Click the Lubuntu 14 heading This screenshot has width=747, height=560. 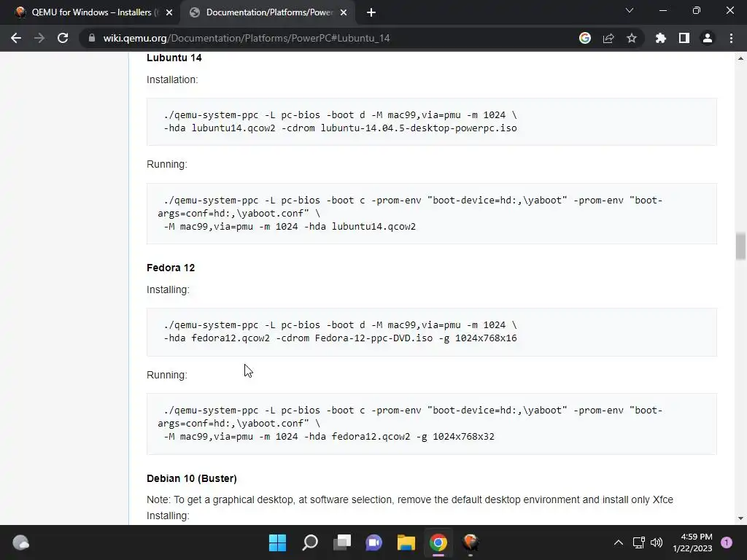tap(174, 58)
